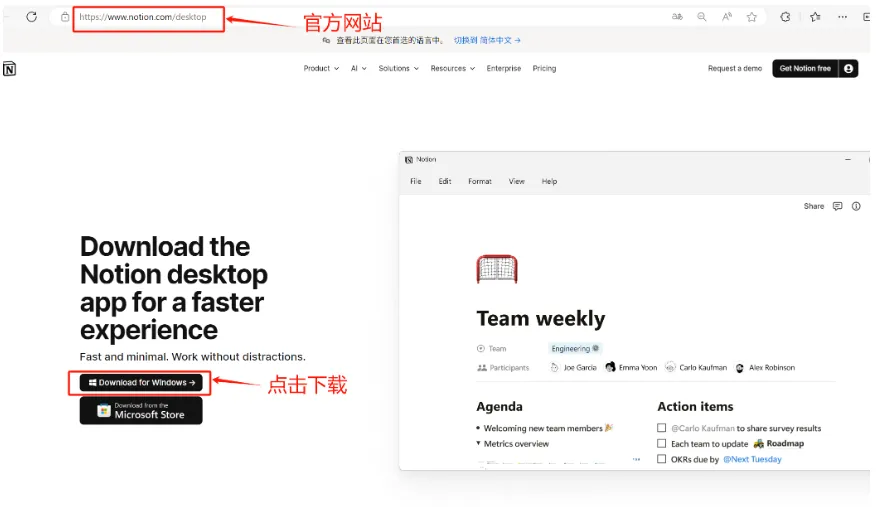Check the Carlo Kaufman survey results item

tap(662, 428)
